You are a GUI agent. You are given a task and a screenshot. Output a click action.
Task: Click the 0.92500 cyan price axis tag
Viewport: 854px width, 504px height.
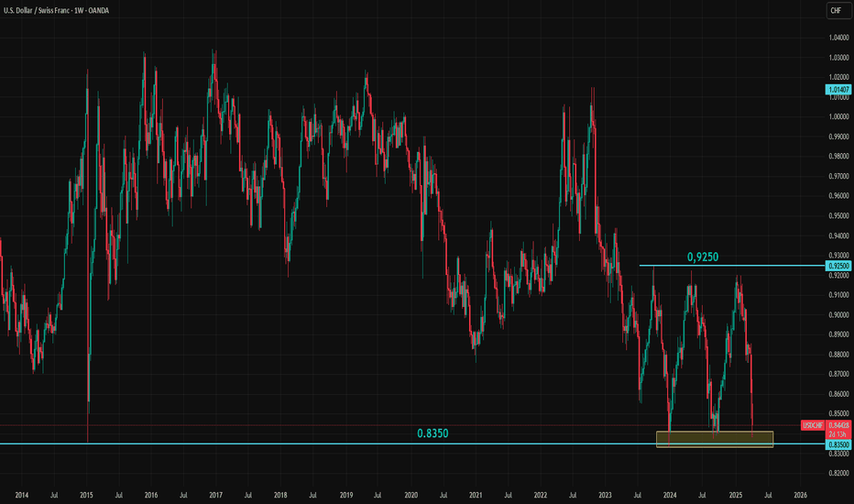tap(838, 266)
